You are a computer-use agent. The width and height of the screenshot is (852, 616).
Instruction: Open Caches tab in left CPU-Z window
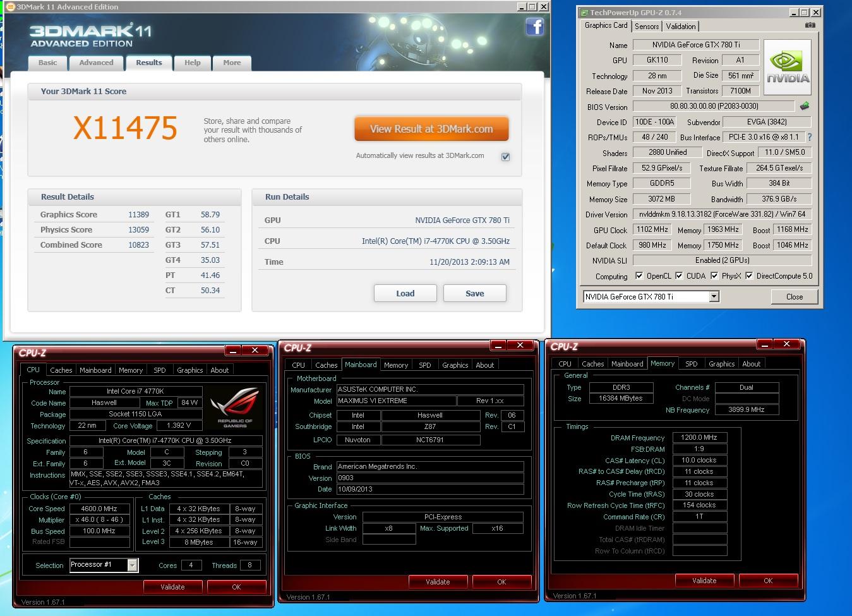click(61, 370)
